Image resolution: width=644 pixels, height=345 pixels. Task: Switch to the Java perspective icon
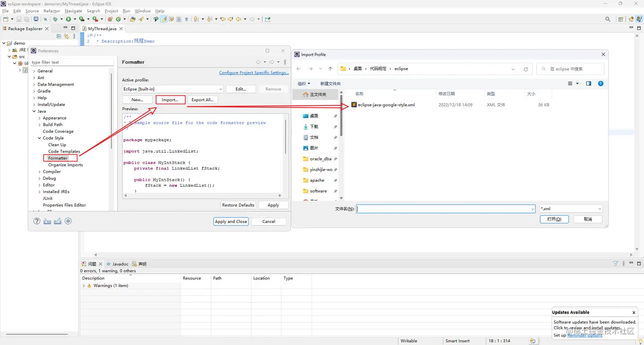pyautogui.click(x=638, y=19)
